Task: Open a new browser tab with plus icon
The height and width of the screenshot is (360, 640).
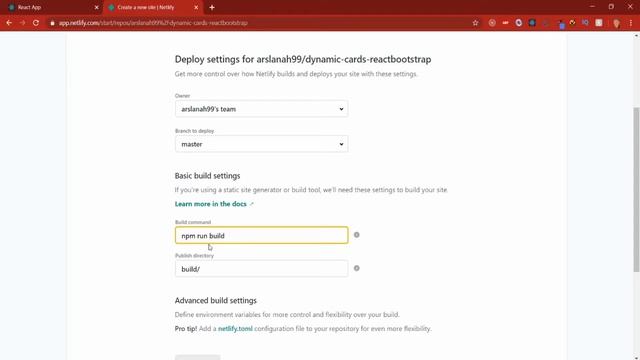Action: pos(211,7)
